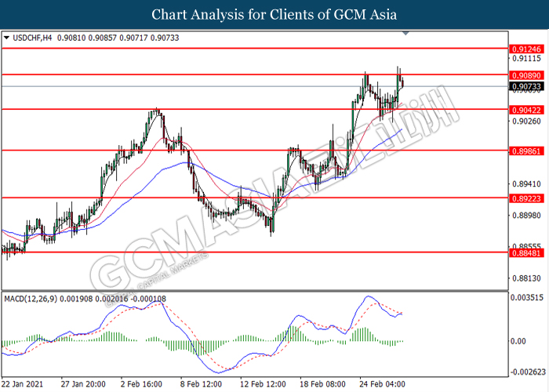Select the 0.89861 red price label
Viewport: 549px width, 392px height.
tap(526, 151)
